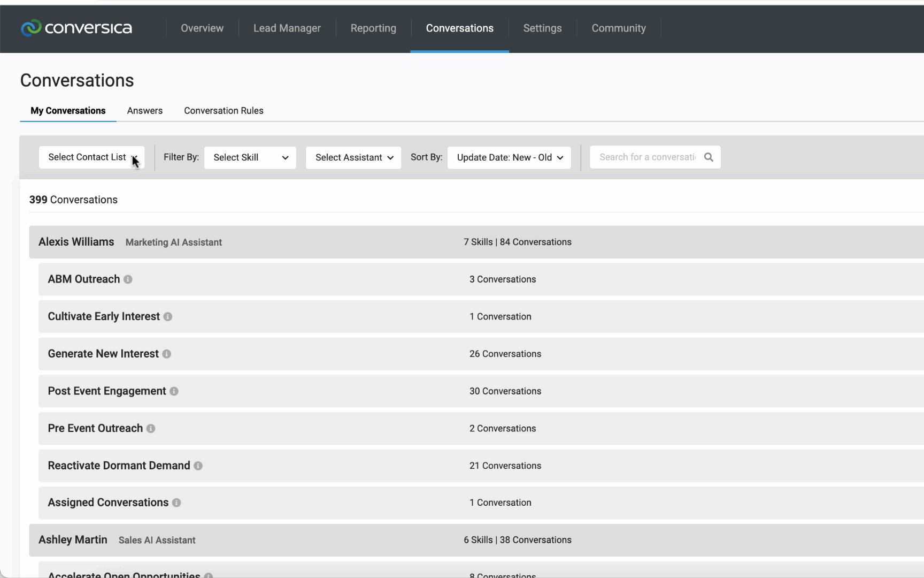Open the Reporting menu item
Viewport: 924px width, 578px height.
[x=373, y=28]
